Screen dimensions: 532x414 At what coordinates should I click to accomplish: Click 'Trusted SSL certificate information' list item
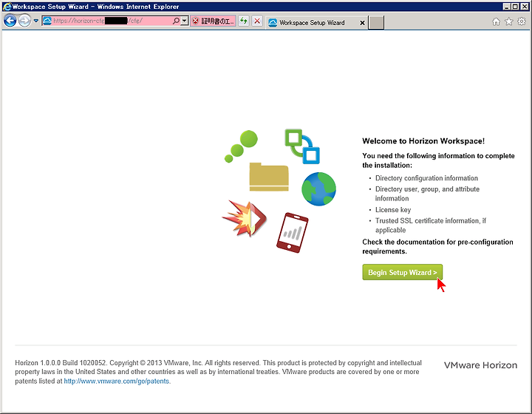[431, 225]
